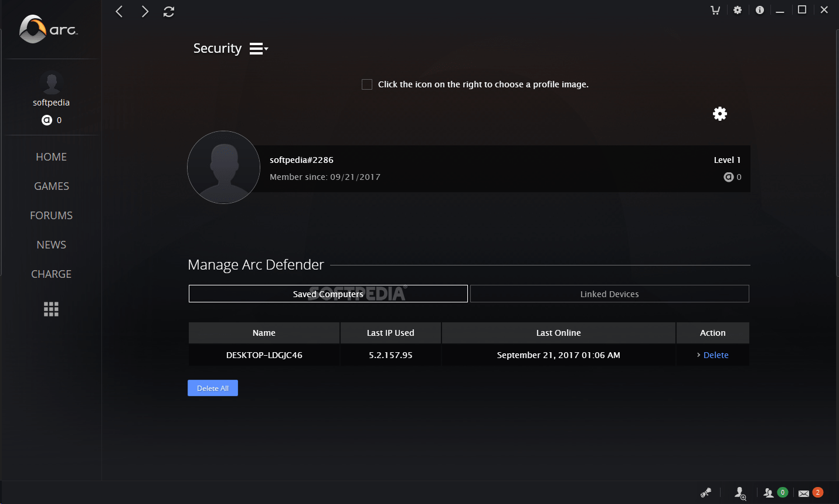Go back with the left arrow
839x504 pixels.
(119, 11)
